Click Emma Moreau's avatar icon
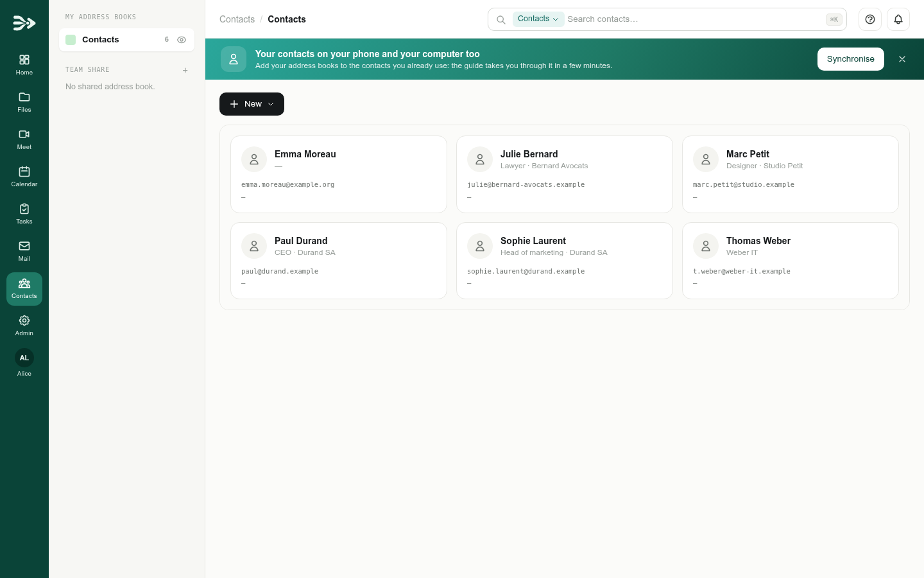Viewport: 924px width, 578px height. coord(254,159)
